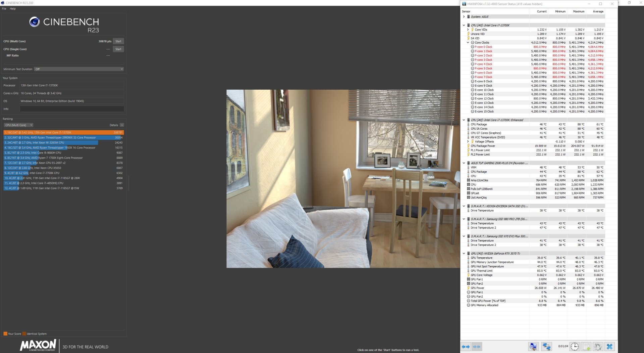644x353 pixels.
Task: Click the Cinebench logo sphere icon
Action: point(35,22)
